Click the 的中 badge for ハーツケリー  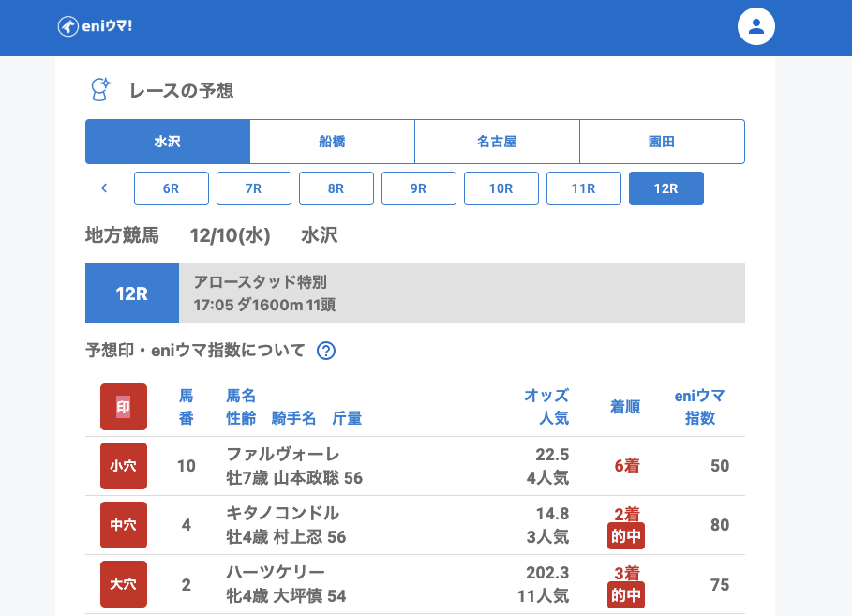click(625, 594)
